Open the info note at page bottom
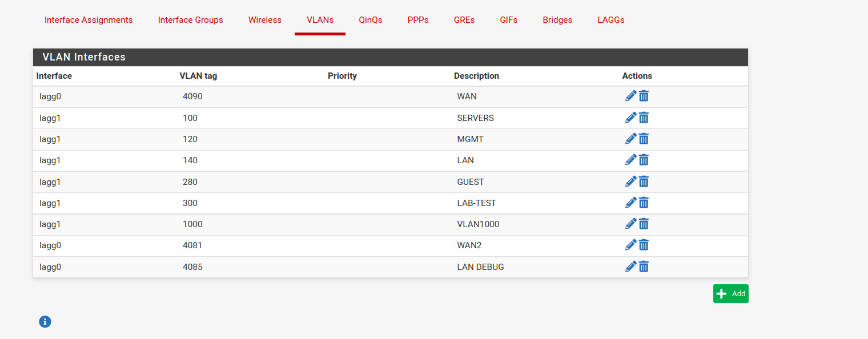Screen dimensions: 868x339 click(x=45, y=321)
